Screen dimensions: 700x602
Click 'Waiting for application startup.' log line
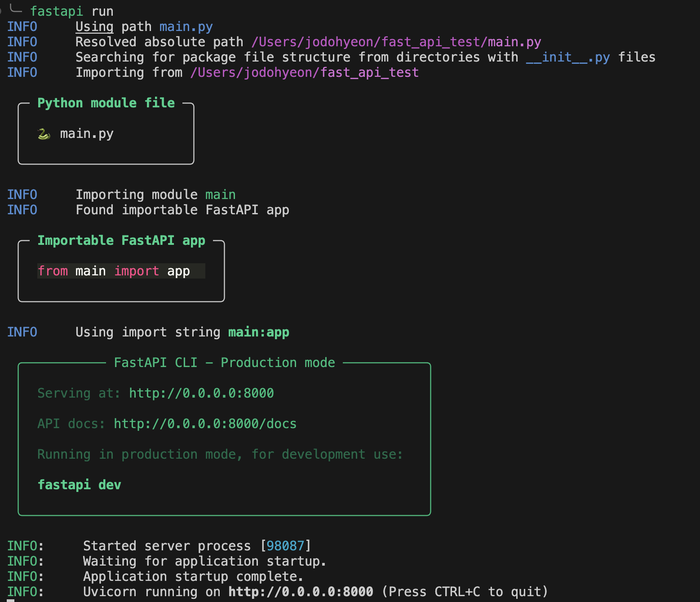(205, 561)
